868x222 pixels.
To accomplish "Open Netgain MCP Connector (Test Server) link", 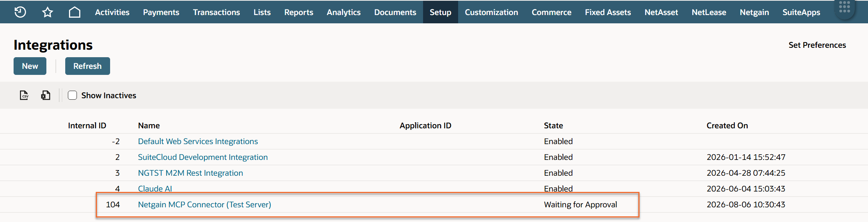I will click(x=204, y=204).
